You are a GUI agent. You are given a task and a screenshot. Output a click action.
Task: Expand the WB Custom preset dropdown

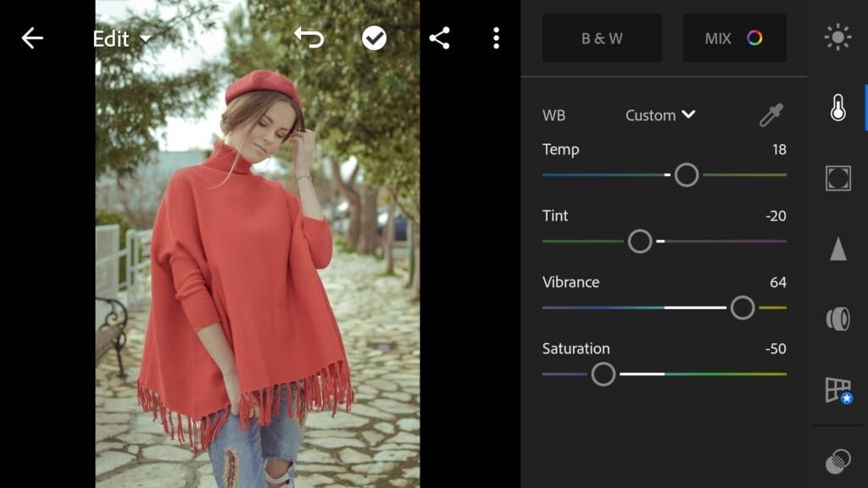659,115
